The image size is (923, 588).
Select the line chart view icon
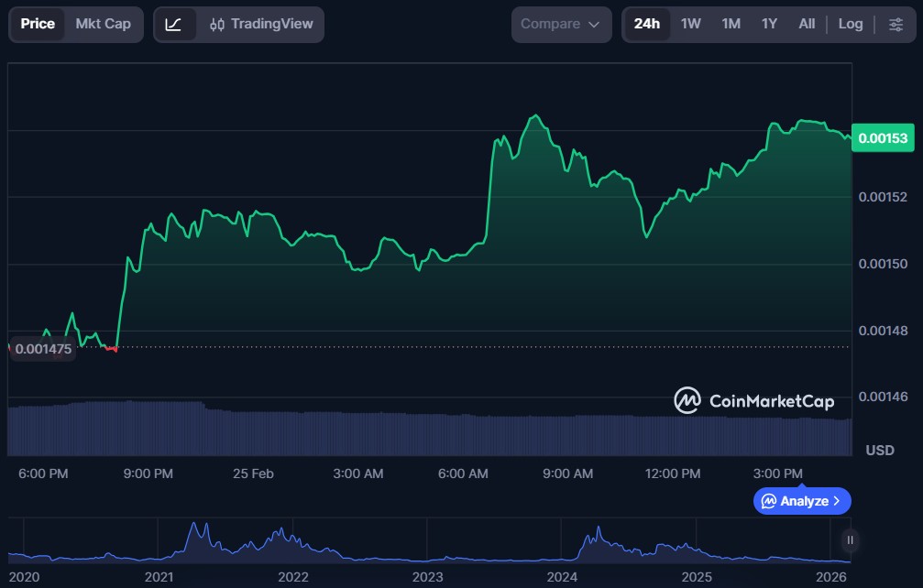coord(173,24)
